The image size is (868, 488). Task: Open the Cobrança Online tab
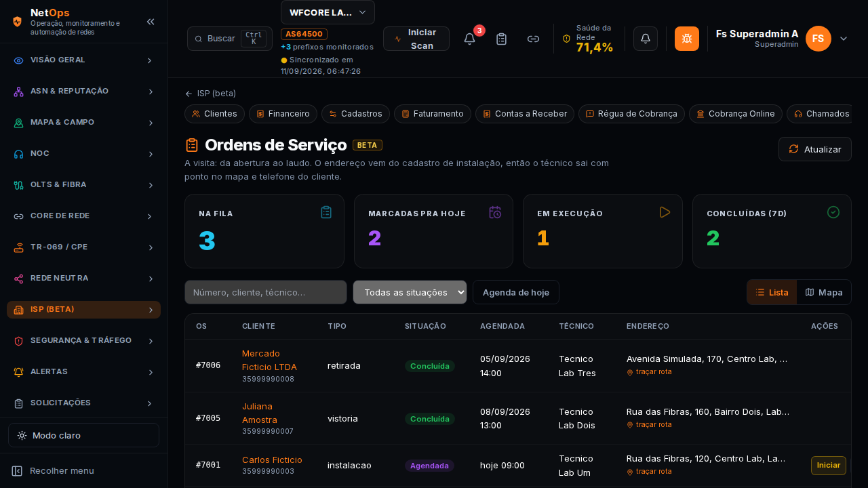click(736, 114)
